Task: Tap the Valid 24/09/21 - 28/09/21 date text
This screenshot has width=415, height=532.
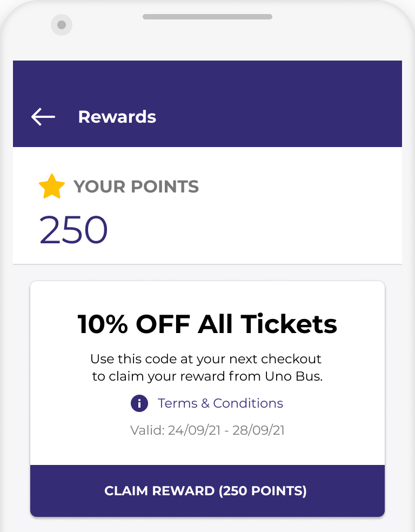Action: 207,431
